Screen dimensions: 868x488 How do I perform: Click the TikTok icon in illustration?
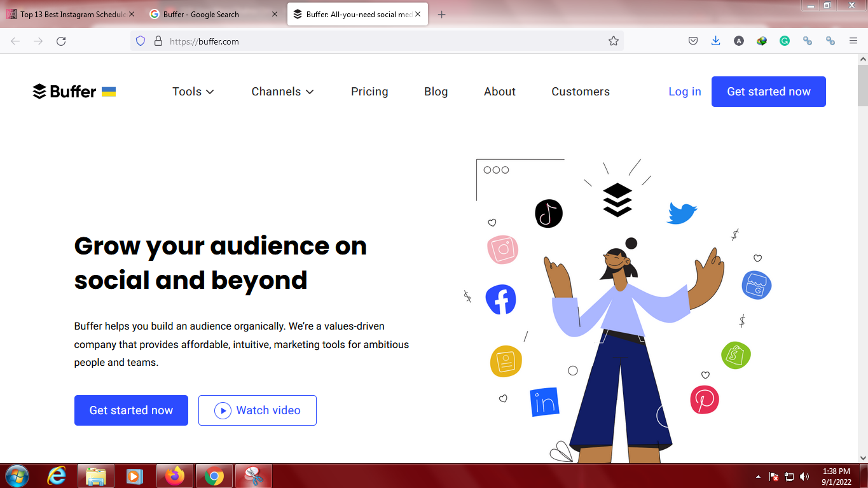pos(549,213)
